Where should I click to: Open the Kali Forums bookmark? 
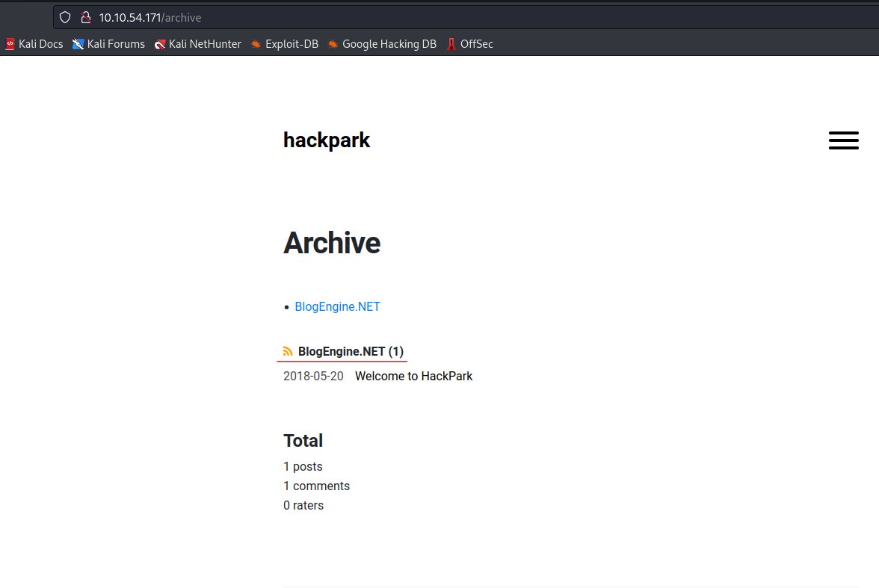pyautogui.click(x=109, y=44)
